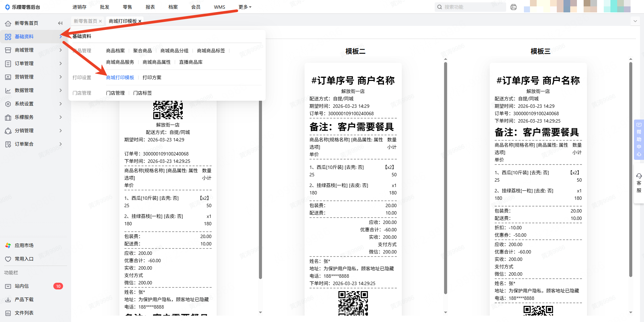This screenshot has width=644, height=322.
Task: Expand 商城管理 sidebar submenu
Action: coord(60,50)
